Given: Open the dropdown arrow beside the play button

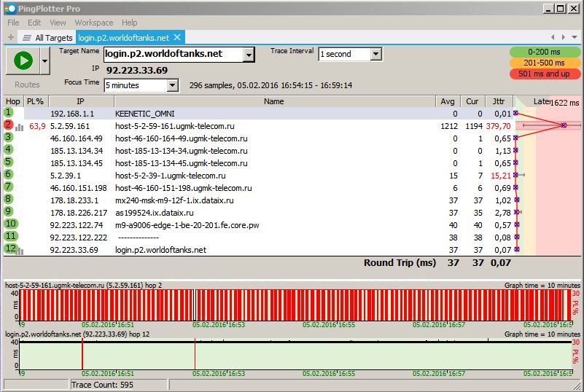Looking at the screenshot, I should pos(45,62).
